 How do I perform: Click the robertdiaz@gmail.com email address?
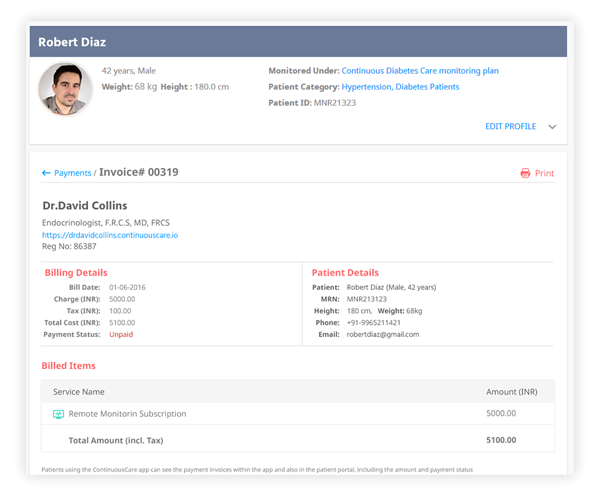[383, 334]
